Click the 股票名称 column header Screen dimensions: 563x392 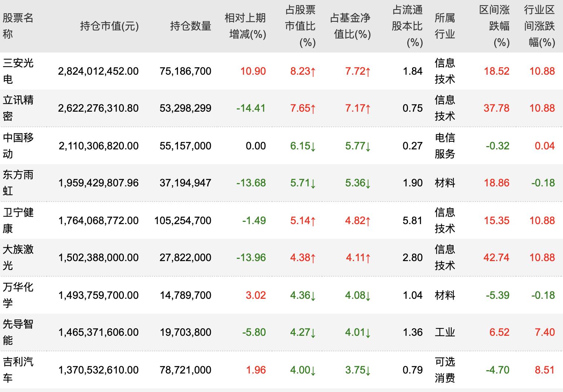click(18, 26)
